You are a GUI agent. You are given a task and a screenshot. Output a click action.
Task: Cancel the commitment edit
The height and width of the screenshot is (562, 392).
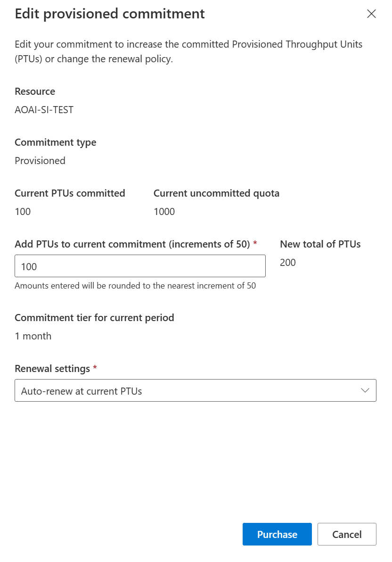click(347, 534)
